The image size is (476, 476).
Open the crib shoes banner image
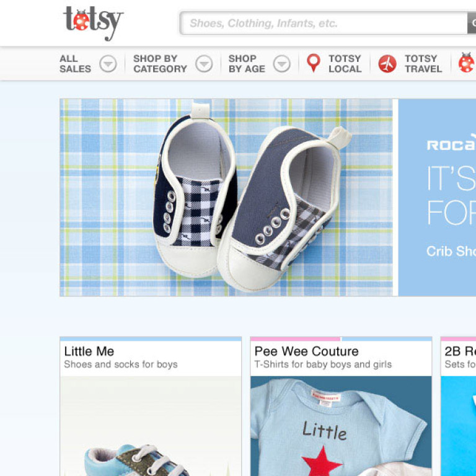pyautogui.click(x=226, y=197)
